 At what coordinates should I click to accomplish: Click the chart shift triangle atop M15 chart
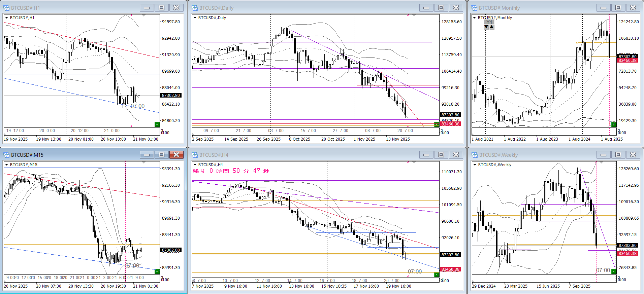144,163
